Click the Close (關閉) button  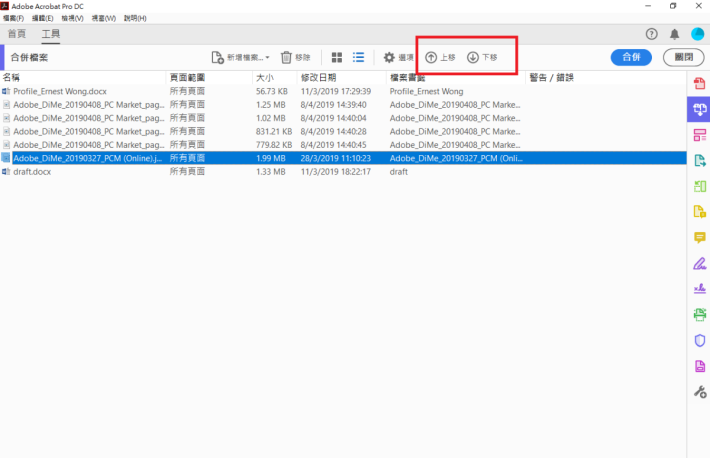[684, 58]
